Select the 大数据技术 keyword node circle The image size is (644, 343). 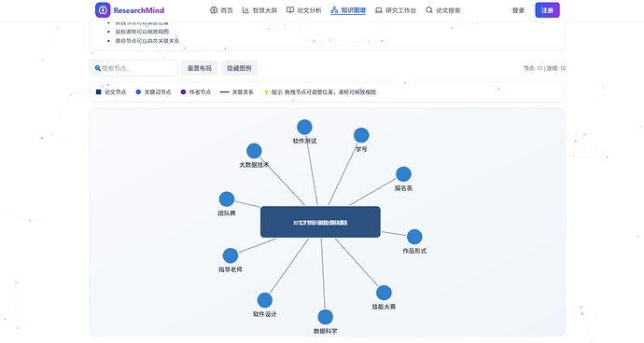click(x=254, y=151)
